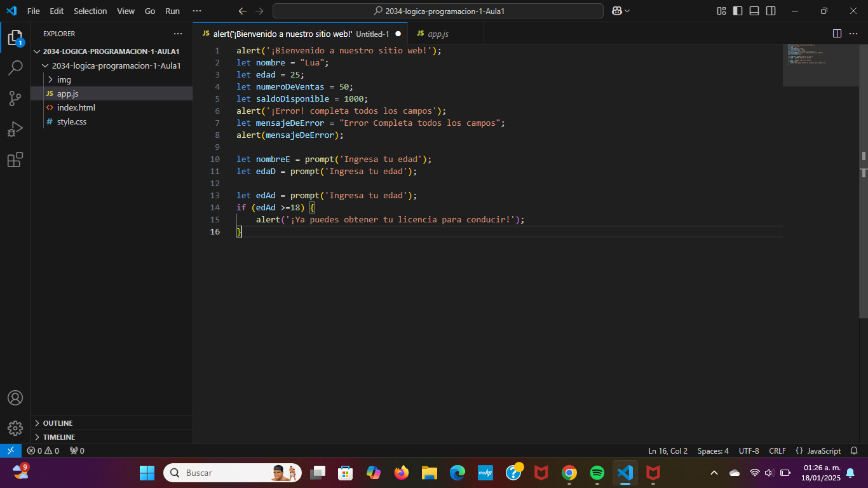The image size is (868, 488).
Task: Open the Edit menu
Action: coord(57,11)
